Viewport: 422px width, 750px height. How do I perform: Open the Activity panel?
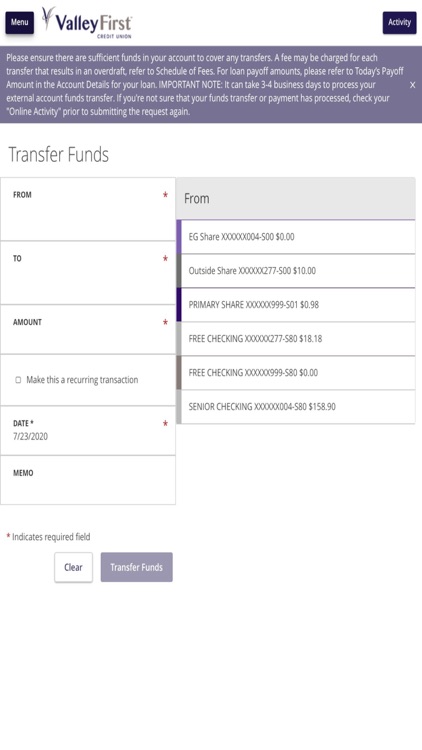[x=399, y=22]
